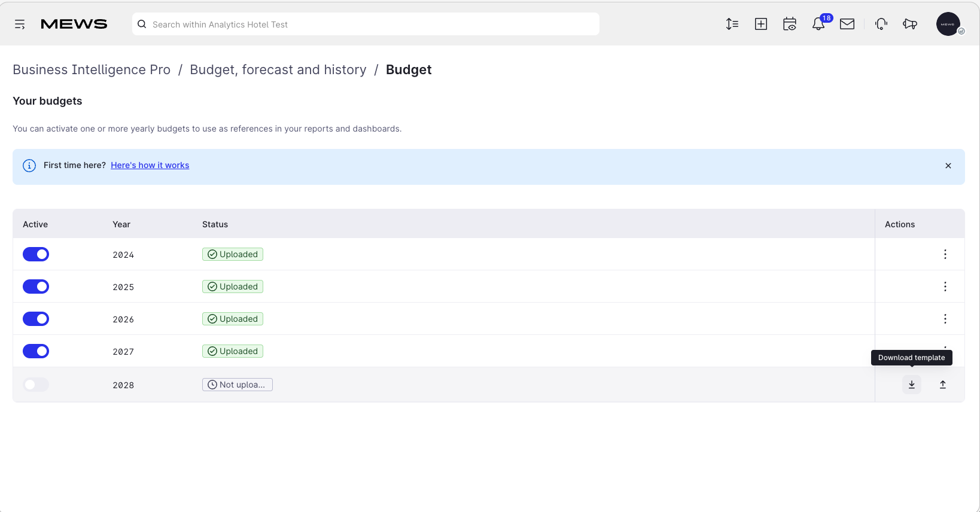Open the 2026 row actions menu

click(x=945, y=319)
